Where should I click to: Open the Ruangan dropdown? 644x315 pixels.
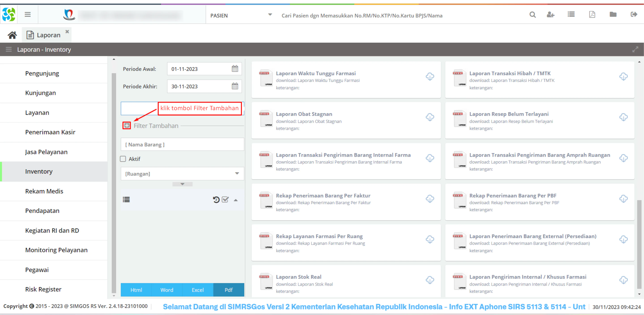182,174
